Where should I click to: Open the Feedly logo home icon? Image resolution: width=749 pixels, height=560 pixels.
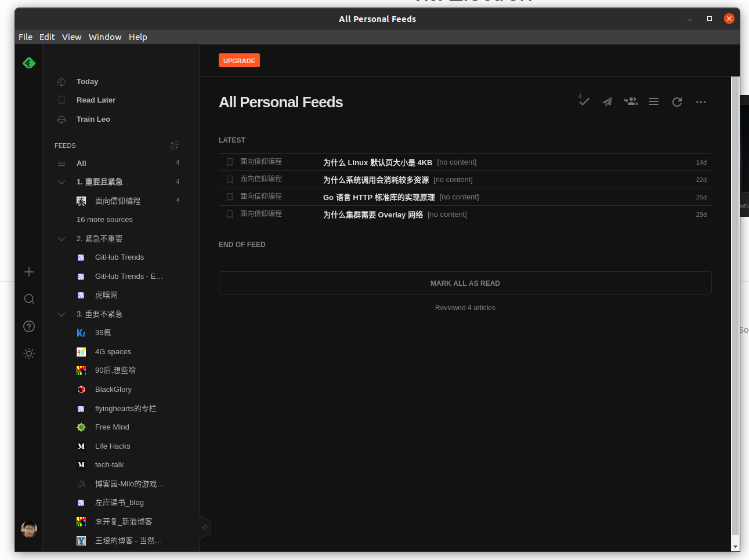point(29,63)
